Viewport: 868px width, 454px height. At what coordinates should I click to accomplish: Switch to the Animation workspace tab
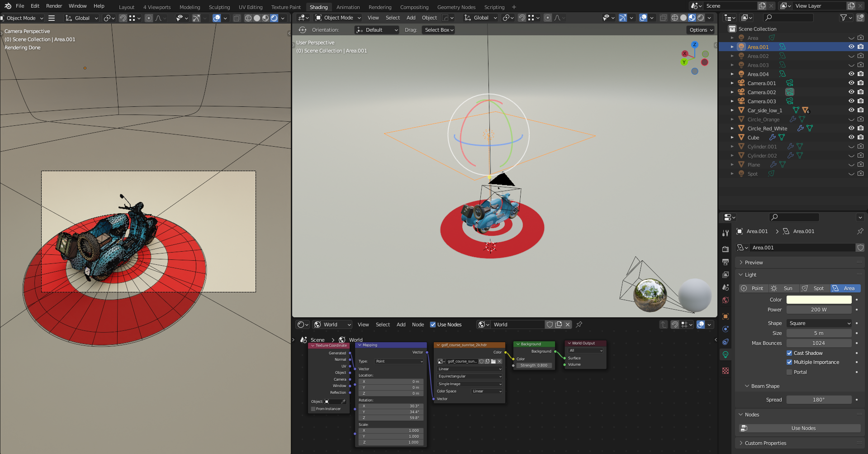click(348, 7)
